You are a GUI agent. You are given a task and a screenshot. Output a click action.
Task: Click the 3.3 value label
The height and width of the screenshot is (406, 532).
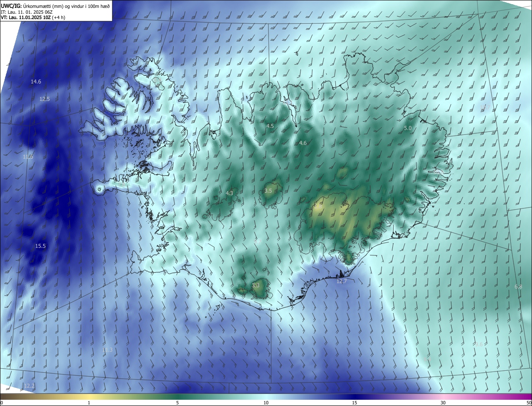(x=256, y=286)
